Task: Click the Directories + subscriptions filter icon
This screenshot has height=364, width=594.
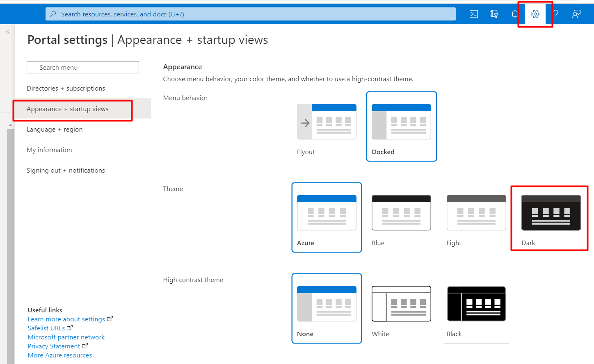Action: point(494,14)
